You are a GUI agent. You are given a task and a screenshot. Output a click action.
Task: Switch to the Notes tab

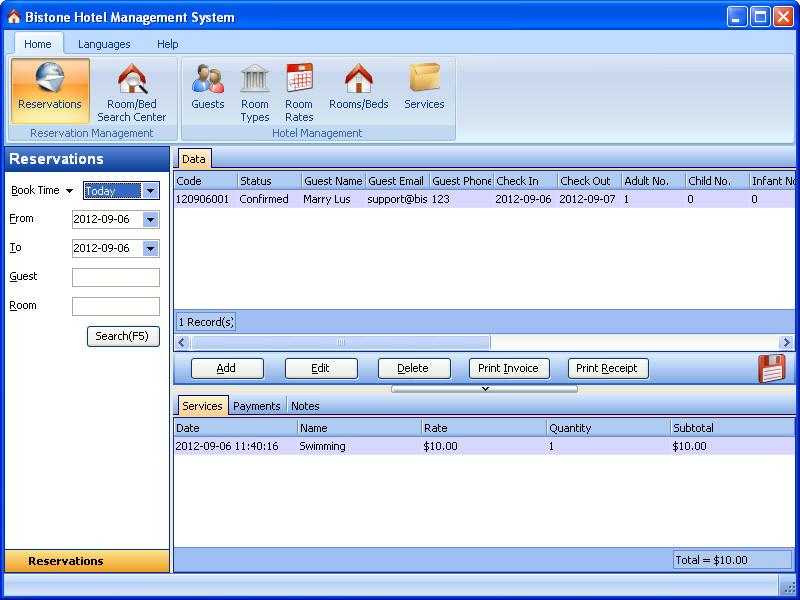pyautogui.click(x=305, y=405)
